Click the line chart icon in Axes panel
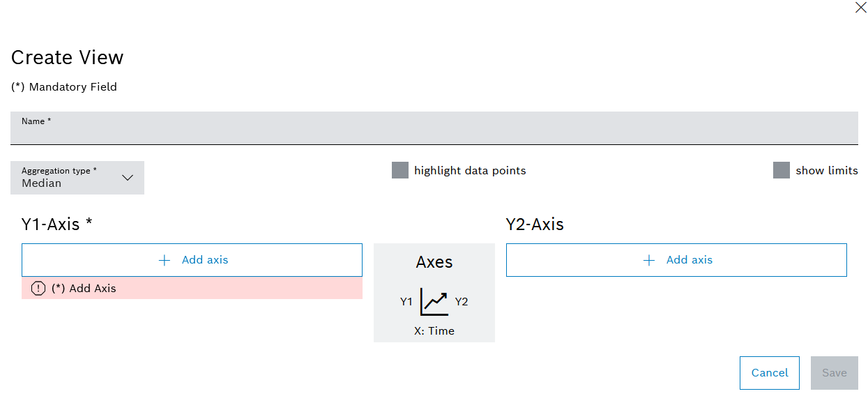Image resolution: width=868 pixels, height=396 pixels. click(x=434, y=301)
